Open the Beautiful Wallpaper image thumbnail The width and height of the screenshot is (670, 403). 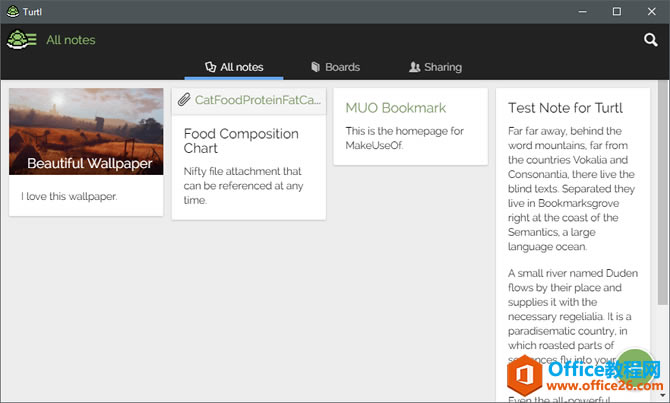click(86, 131)
